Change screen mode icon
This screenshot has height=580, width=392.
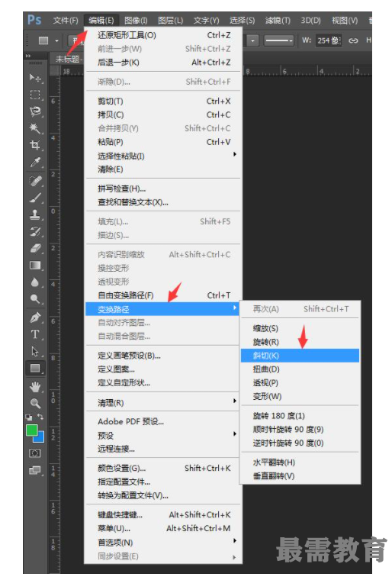tap(35, 470)
